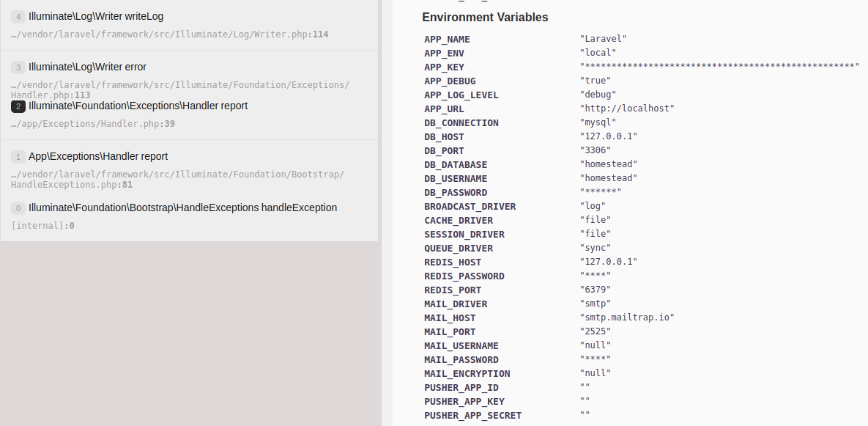868x426 pixels.
Task: Click the PUSHER_APP_SECRET variable name
Action: click(472, 416)
